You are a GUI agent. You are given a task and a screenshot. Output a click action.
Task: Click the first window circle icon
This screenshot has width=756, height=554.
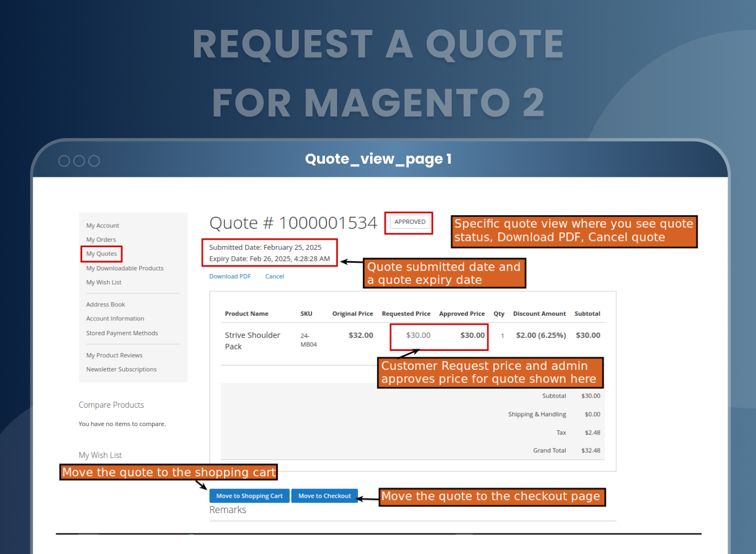point(64,161)
